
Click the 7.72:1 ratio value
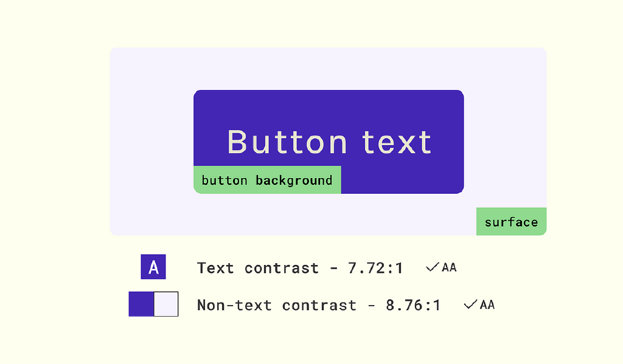point(376,268)
